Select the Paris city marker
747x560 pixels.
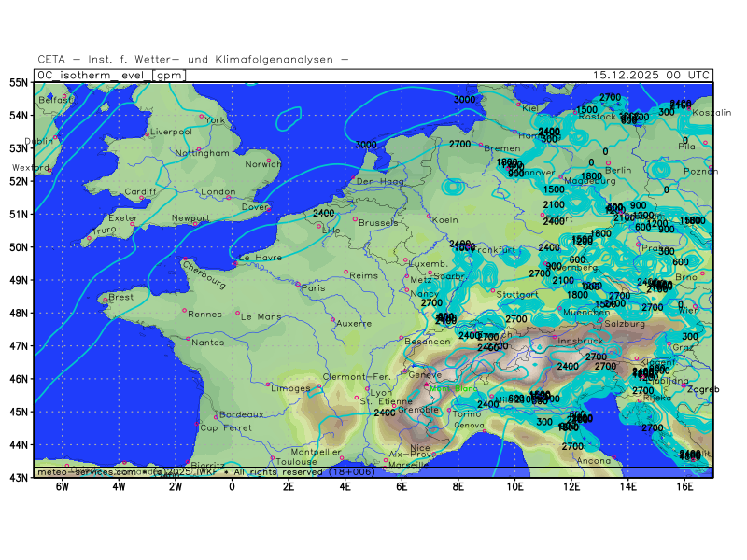coord(299,284)
